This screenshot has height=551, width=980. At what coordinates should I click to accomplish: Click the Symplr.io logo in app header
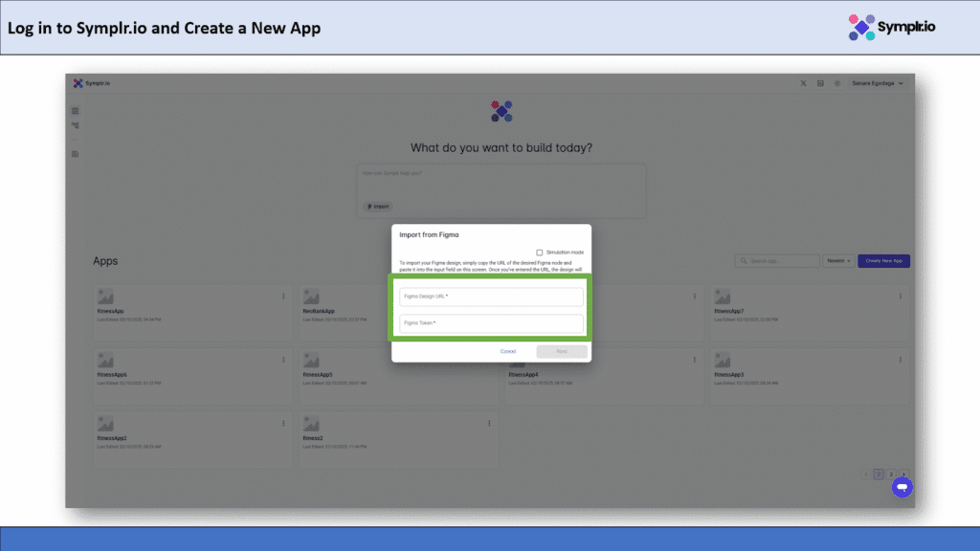point(92,83)
